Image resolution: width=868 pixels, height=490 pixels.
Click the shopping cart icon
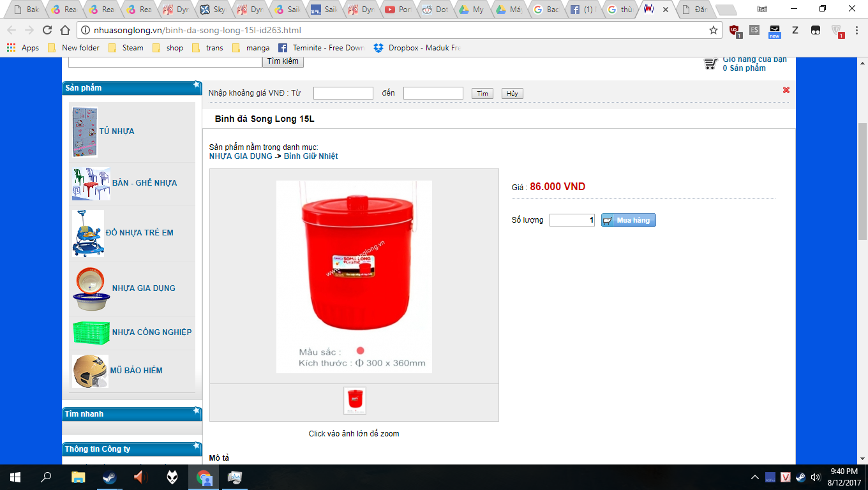[x=710, y=64]
